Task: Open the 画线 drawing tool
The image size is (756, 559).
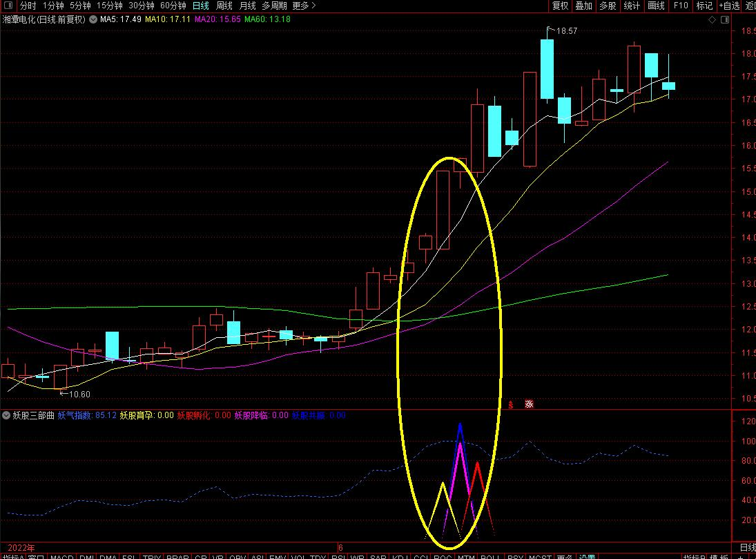Action: click(x=656, y=6)
